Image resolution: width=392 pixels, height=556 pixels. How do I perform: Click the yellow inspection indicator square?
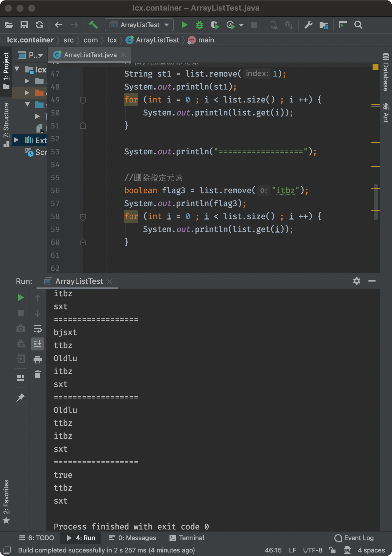pos(375,67)
